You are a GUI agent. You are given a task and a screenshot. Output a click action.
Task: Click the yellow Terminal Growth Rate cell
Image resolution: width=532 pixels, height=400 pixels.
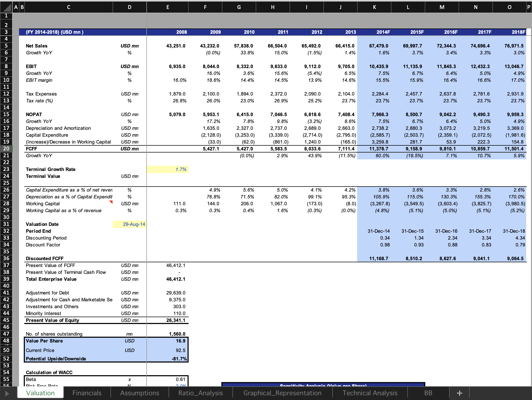pyautogui.click(x=167, y=169)
